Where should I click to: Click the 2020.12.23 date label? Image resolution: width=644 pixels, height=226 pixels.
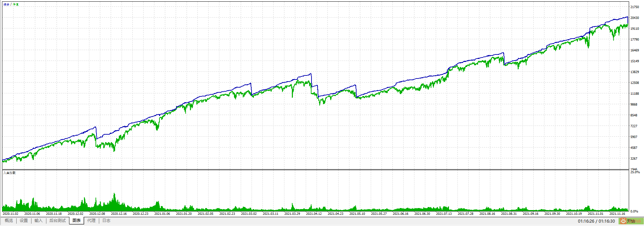tap(141, 213)
